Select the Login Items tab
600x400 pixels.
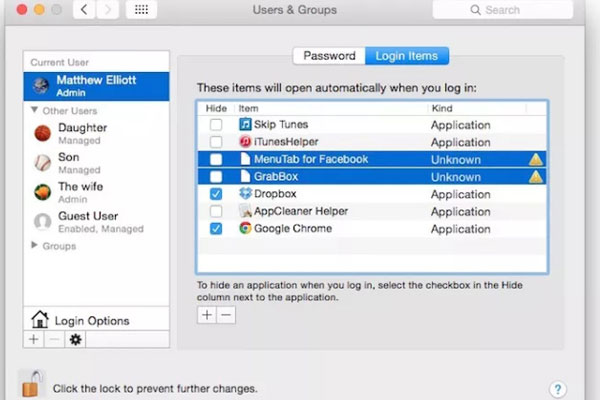(407, 56)
